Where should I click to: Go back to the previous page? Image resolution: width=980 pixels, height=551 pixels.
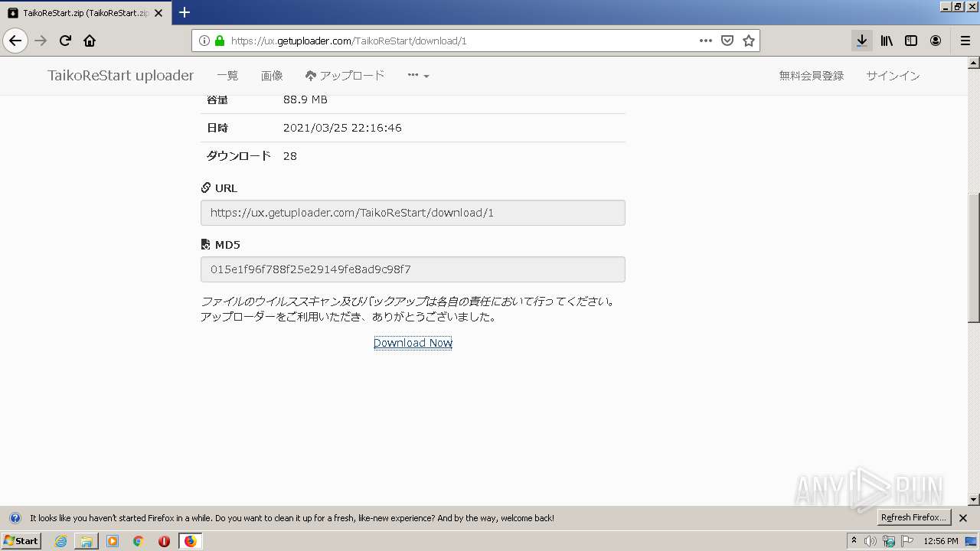(x=15, y=41)
